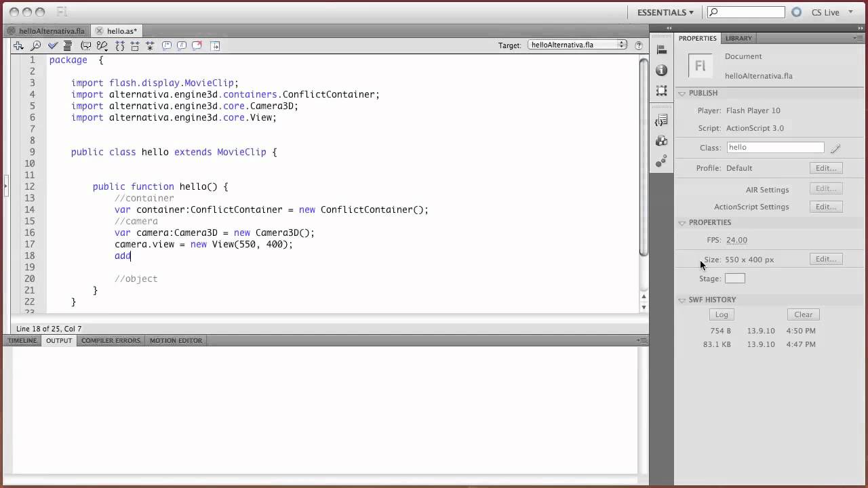The width and height of the screenshot is (868, 488).
Task: Collapse the right panel group arrows
Action: (859, 28)
